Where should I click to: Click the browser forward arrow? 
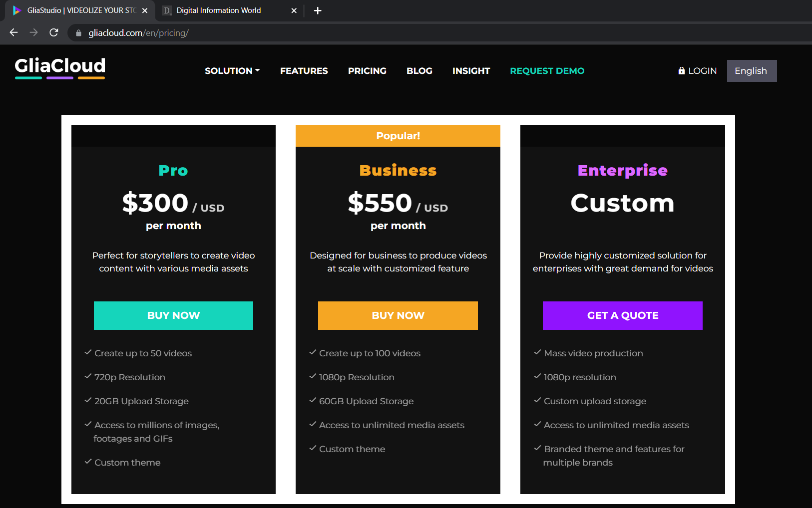pyautogui.click(x=33, y=32)
